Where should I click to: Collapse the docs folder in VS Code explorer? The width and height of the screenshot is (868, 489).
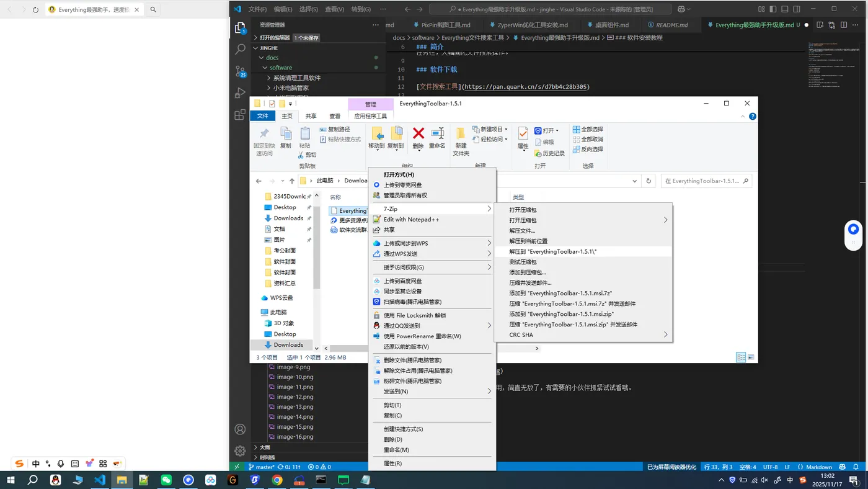pyautogui.click(x=262, y=58)
